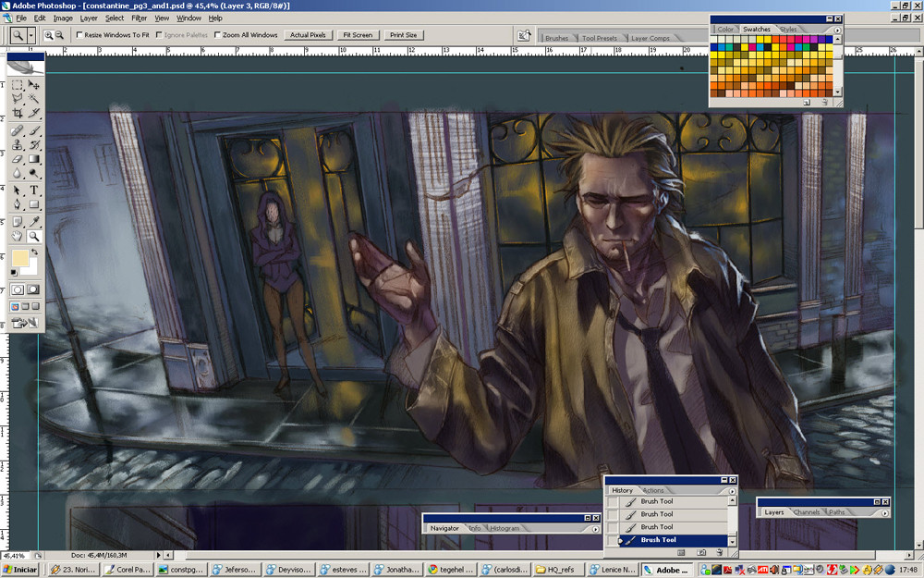Select the Rectangle shape tool
Image resolution: width=924 pixels, height=578 pixels.
pyautogui.click(x=34, y=204)
